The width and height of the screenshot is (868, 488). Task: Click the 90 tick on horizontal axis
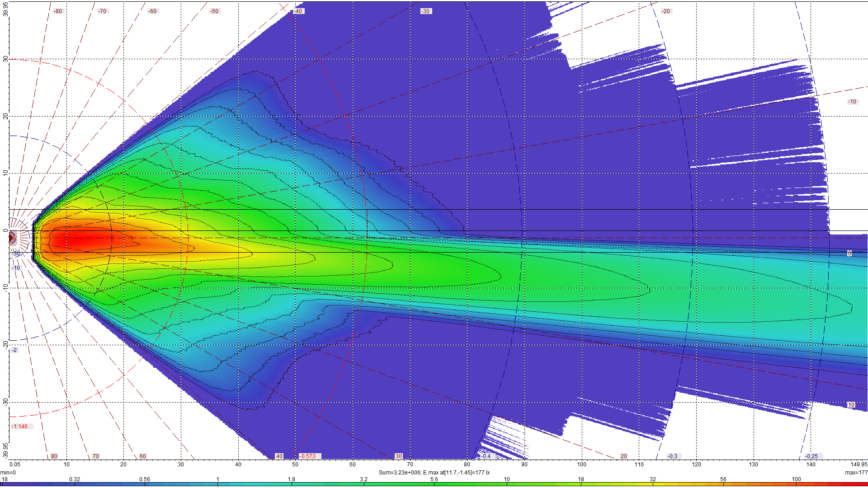click(524, 464)
